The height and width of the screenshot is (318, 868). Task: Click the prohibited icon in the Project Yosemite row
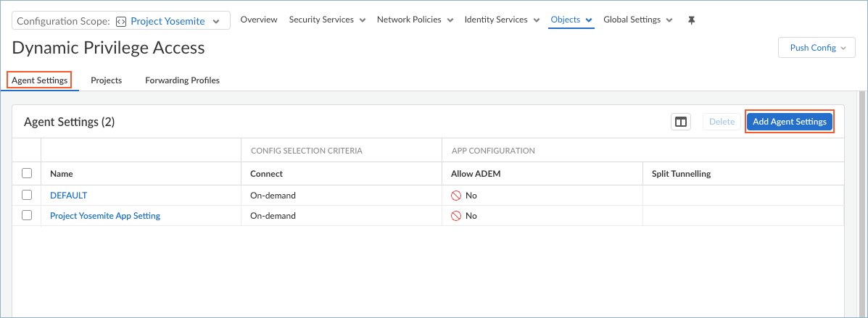[x=456, y=216]
